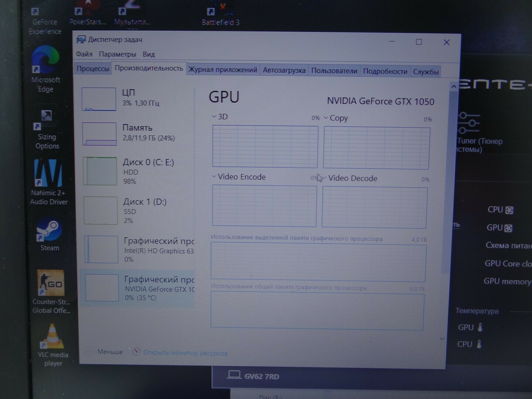Screen dimensions: 532x399
Task: Click the scroll down arrow in GPU pane
Action: pos(442,339)
